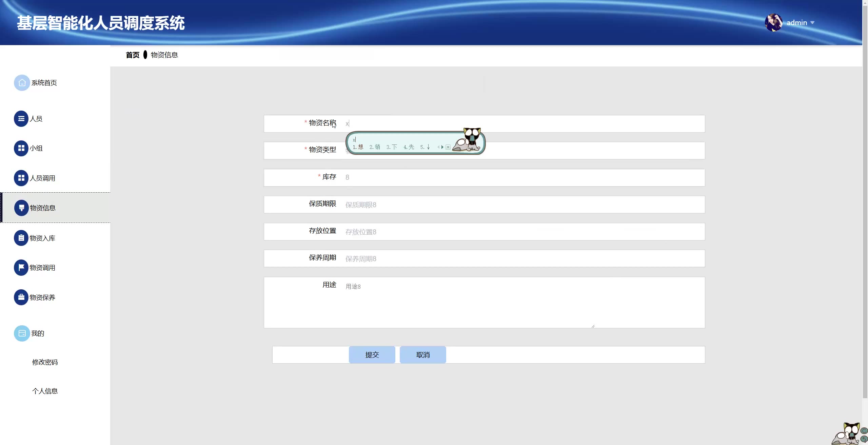Select the 物资信息 menu item
Image resolution: width=868 pixels, height=445 pixels.
coord(43,208)
